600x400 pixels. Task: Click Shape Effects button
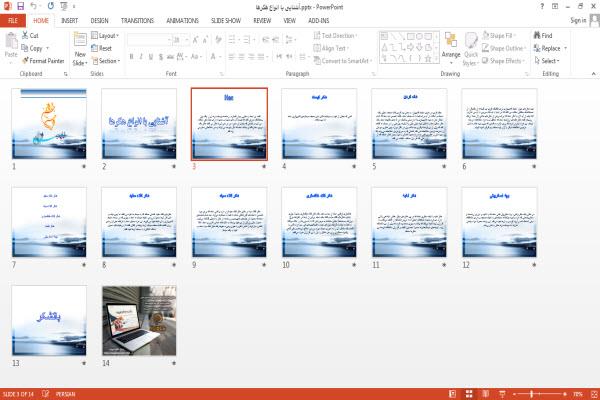[503, 61]
